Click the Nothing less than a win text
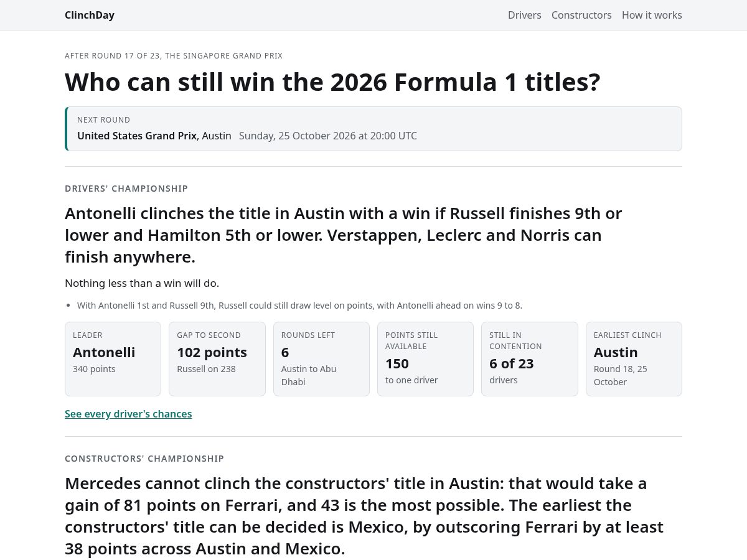 [142, 283]
